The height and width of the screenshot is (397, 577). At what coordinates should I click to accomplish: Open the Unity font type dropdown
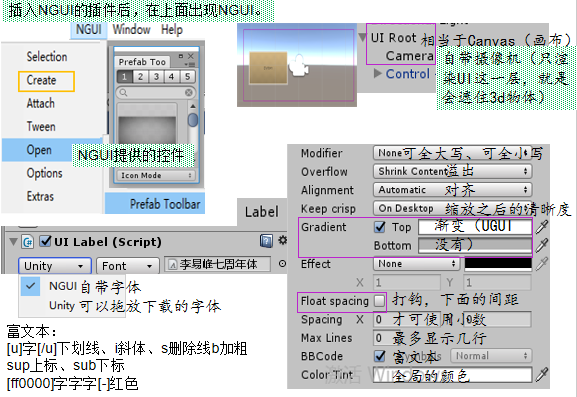tap(55, 266)
